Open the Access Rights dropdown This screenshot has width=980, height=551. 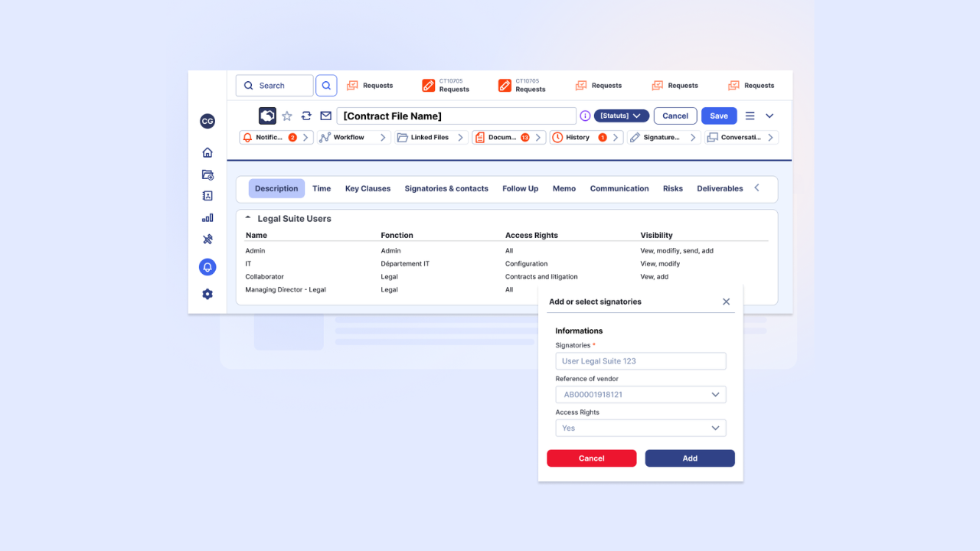point(641,428)
